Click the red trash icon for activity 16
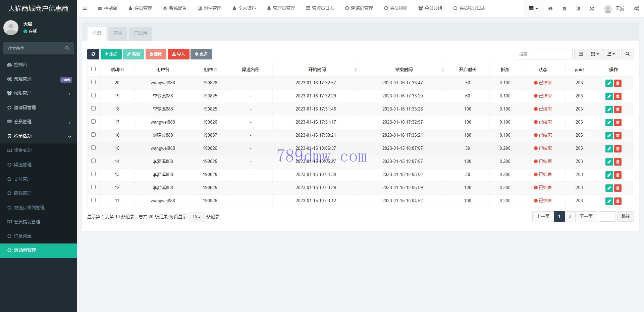The height and width of the screenshot is (312, 644). [618, 136]
